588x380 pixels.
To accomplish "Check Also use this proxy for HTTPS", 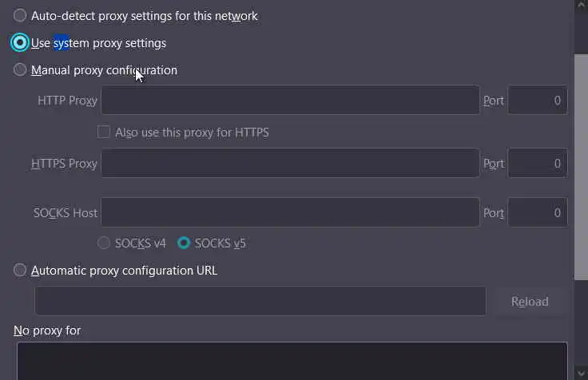I will (104, 132).
